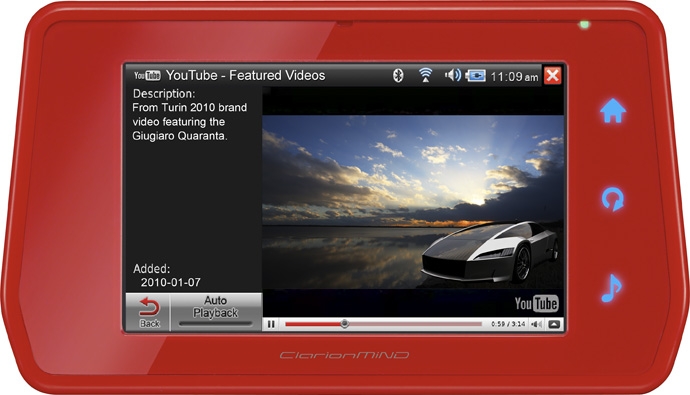
Task: Jump ahead on the unplayed progress bar
Action: click(x=415, y=324)
